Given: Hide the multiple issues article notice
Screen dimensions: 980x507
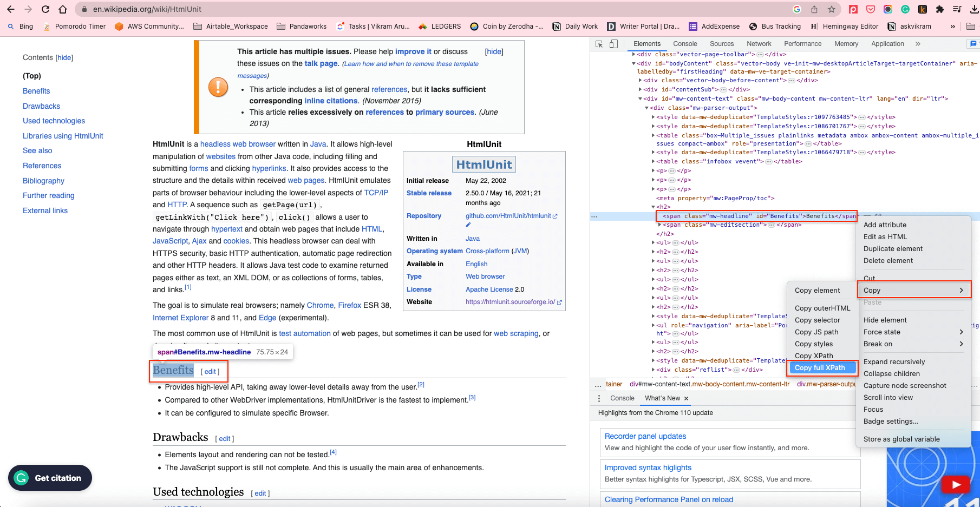Looking at the screenshot, I should (494, 51).
